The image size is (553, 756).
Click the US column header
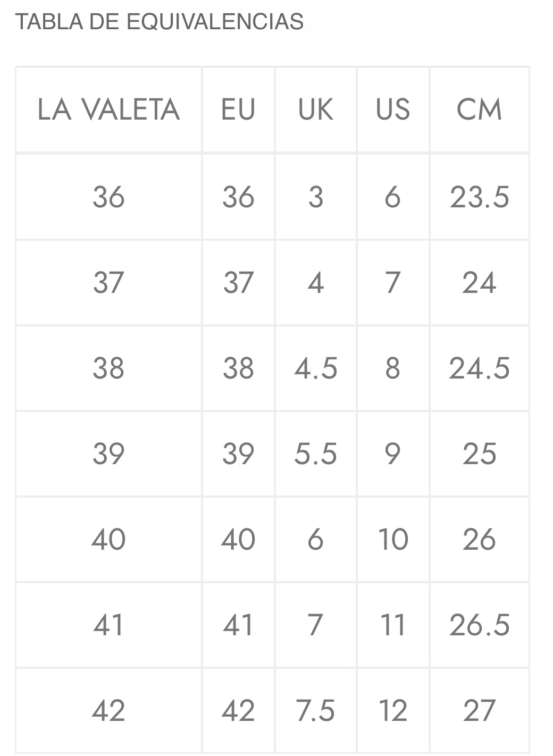393,110
